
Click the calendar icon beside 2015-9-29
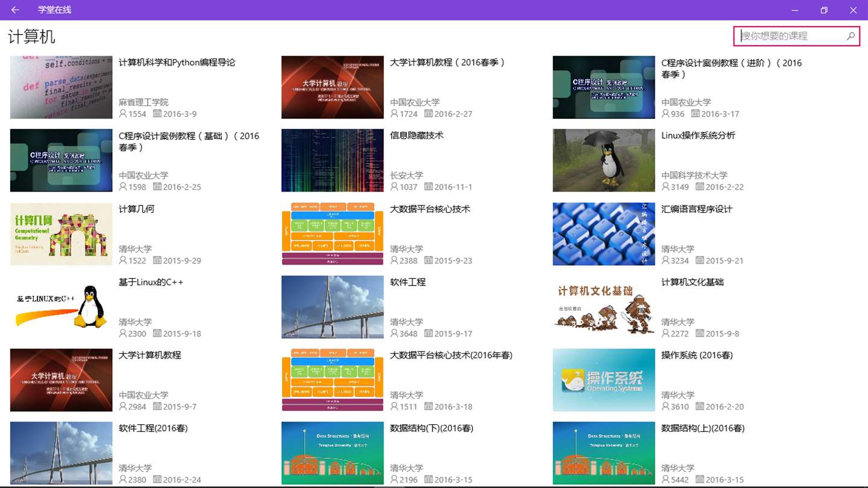click(157, 260)
